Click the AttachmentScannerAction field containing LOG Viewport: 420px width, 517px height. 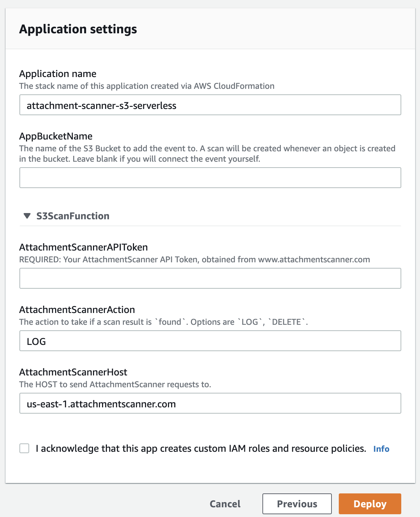click(x=210, y=341)
